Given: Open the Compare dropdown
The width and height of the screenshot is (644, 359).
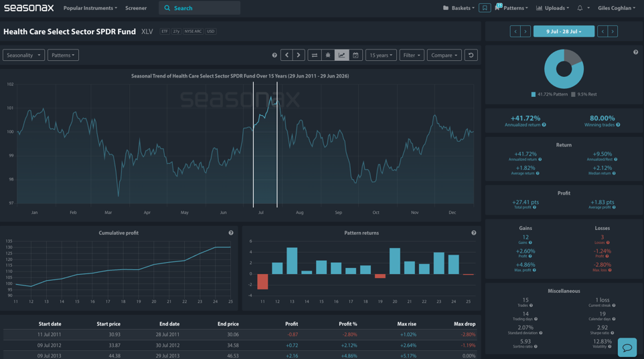Looking at the screenshot, I should tap(444, 55).
